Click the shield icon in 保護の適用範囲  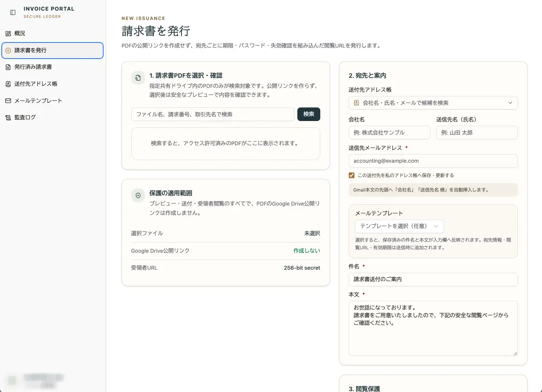coord(138,195)
